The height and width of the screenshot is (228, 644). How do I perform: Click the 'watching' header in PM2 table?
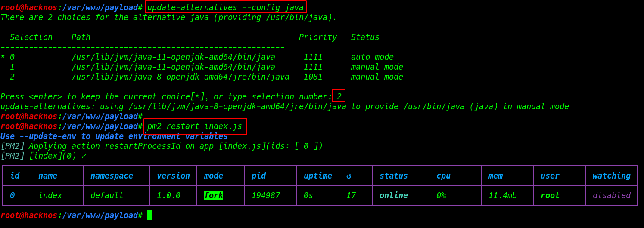(x=612, y=176)
